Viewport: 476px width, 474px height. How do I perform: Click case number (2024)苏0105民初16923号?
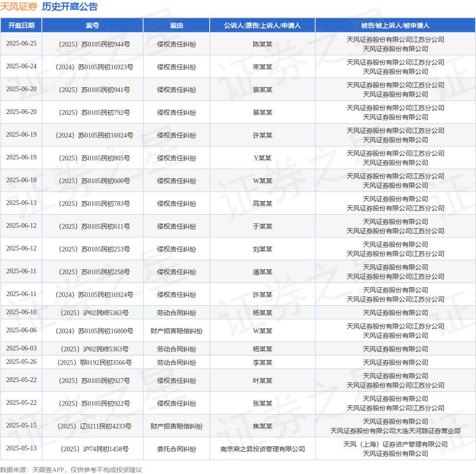pyautogui.click(x=93, y=67)
